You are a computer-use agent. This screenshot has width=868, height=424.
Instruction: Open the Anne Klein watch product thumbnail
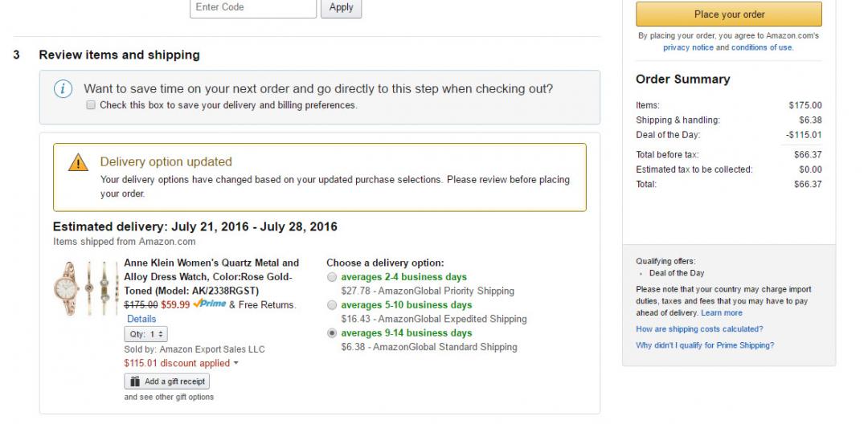(x=86, y=289)
